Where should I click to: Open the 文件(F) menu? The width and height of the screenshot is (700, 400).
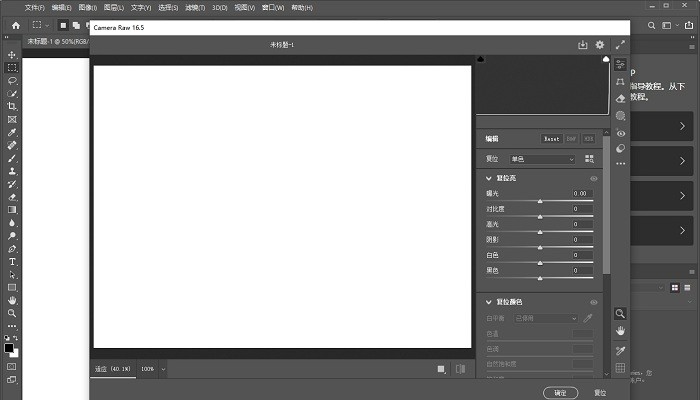[35, 8]
